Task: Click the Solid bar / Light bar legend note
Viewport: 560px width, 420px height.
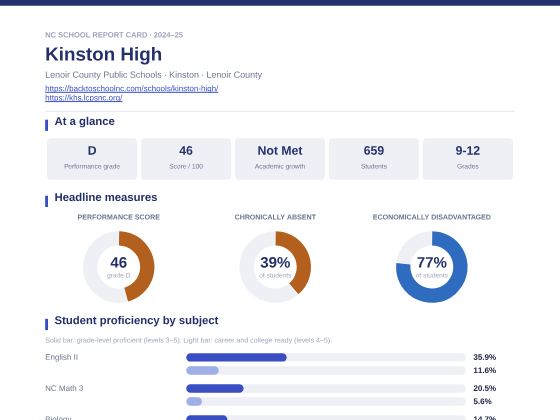Action: (188, 340)
